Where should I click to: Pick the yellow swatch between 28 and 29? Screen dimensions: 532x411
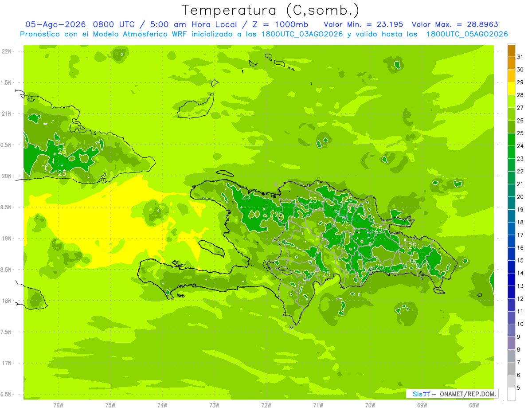click(511, 89)
